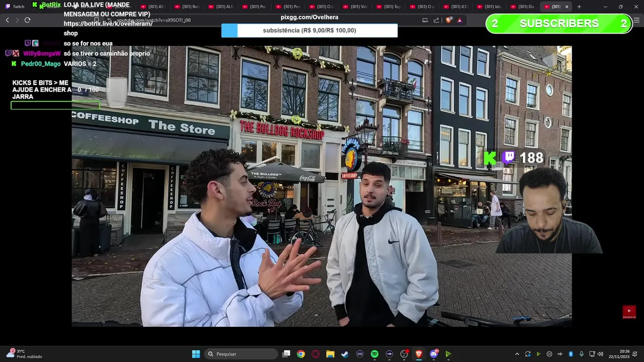
Task: Reload the current page
Action: tap(27, 20)
